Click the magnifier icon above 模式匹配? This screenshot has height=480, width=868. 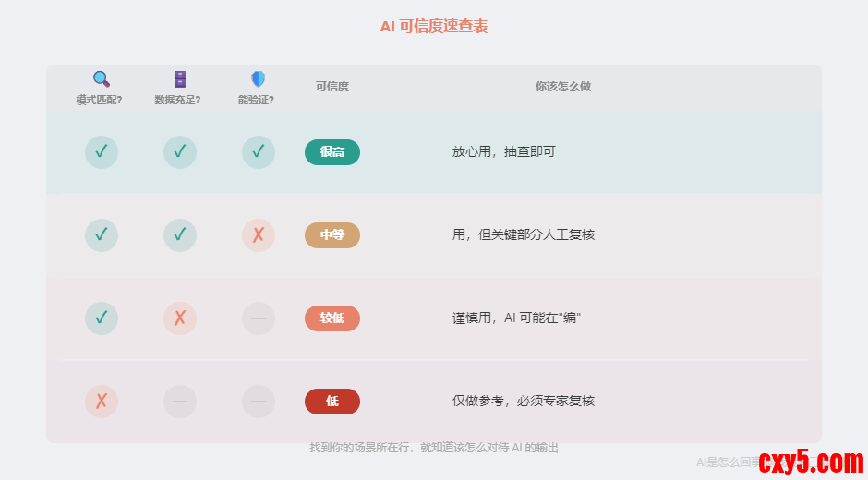102,79
